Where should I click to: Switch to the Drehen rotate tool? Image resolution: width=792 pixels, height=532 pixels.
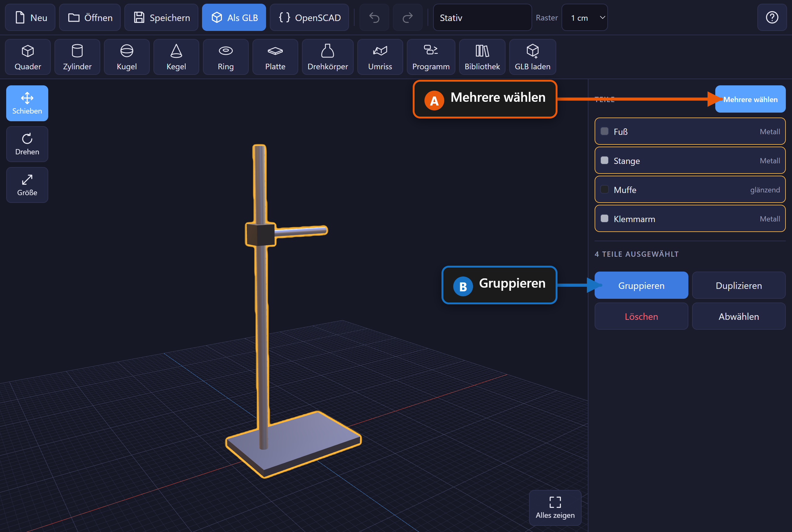coord(27,144)
